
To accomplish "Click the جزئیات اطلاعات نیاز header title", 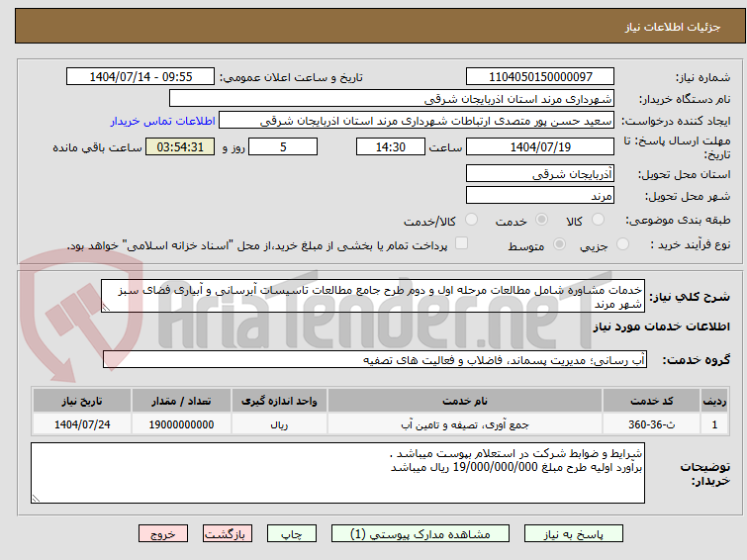I will (672, 27).
